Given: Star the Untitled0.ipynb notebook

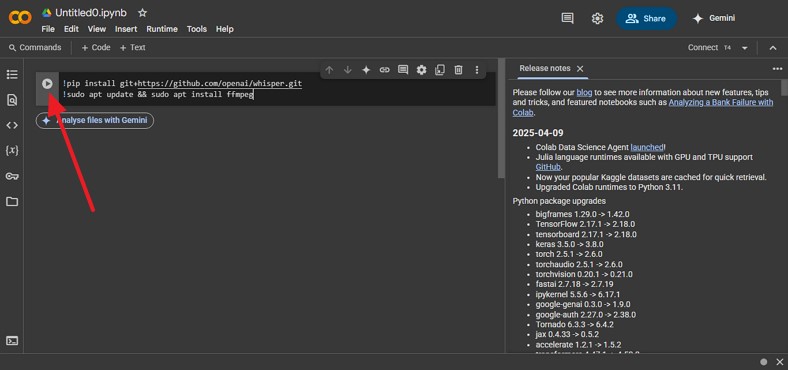Looking at the screenshot, I should pos(143,13).
